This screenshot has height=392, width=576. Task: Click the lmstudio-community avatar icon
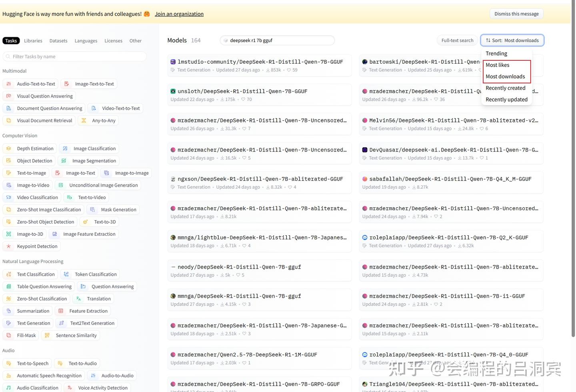coord(173,62)
